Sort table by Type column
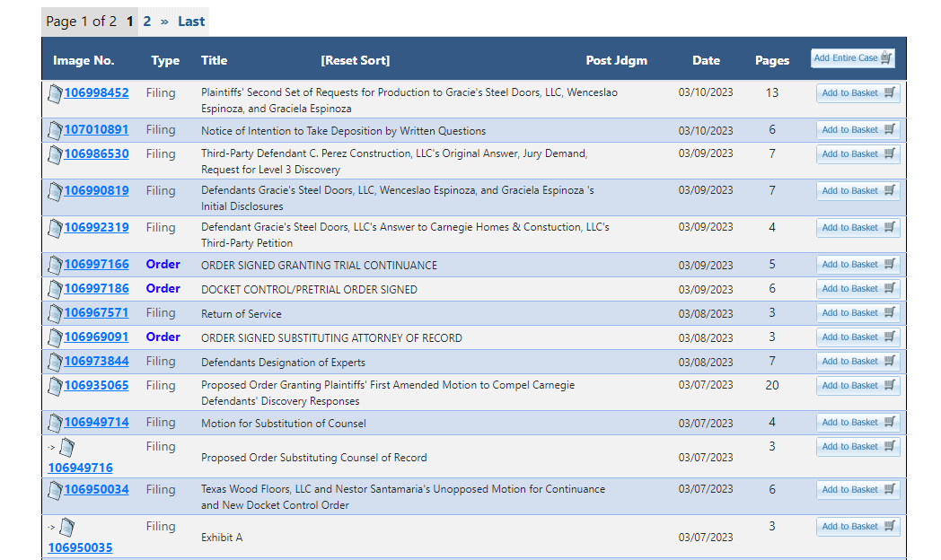 (x=165, y=60)
